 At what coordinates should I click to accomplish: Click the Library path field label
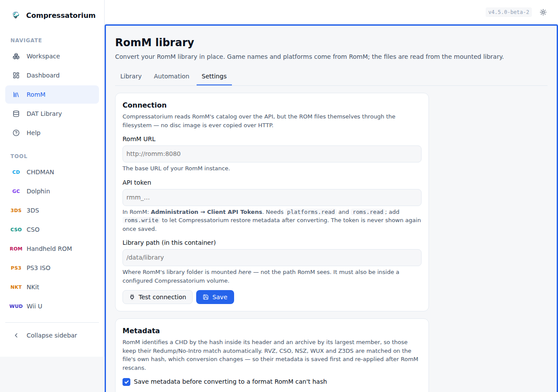[169, 243]
